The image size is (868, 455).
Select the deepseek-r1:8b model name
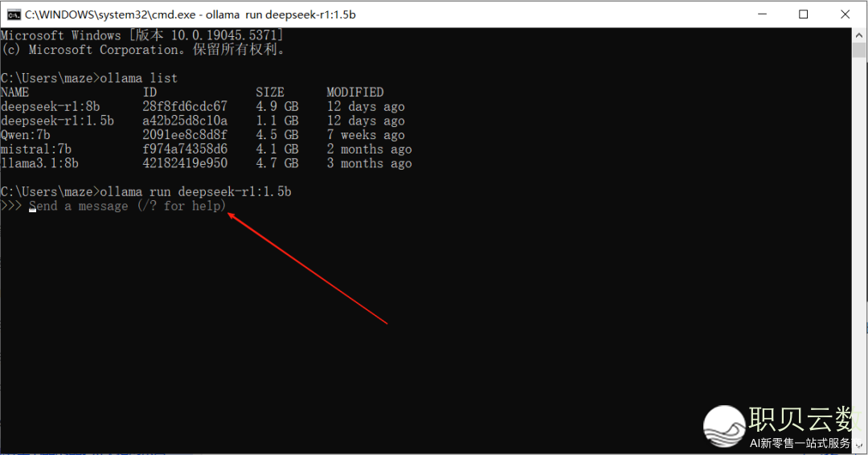point(51,106)
